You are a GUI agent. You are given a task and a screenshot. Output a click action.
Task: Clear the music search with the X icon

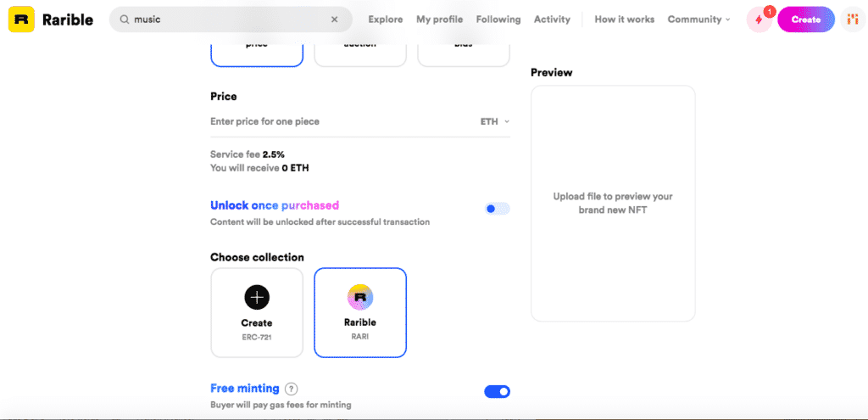coord(334,20)
